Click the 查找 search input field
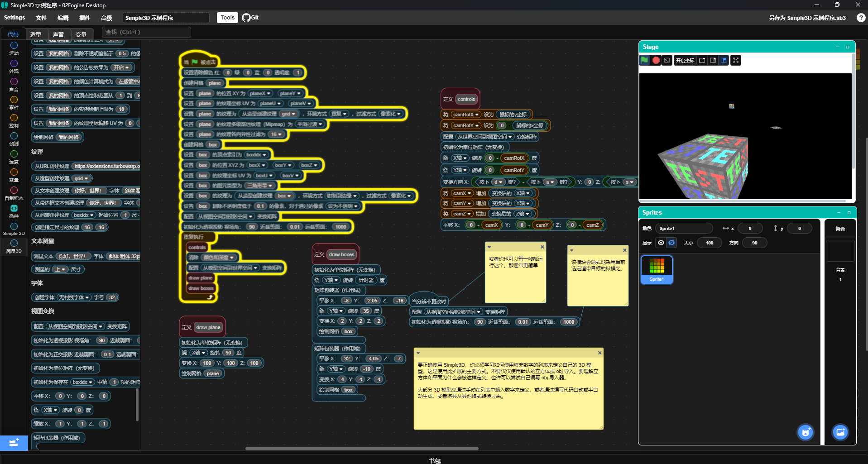The width and height of the screenshot is (868, 464). click(x=146, y=32)
